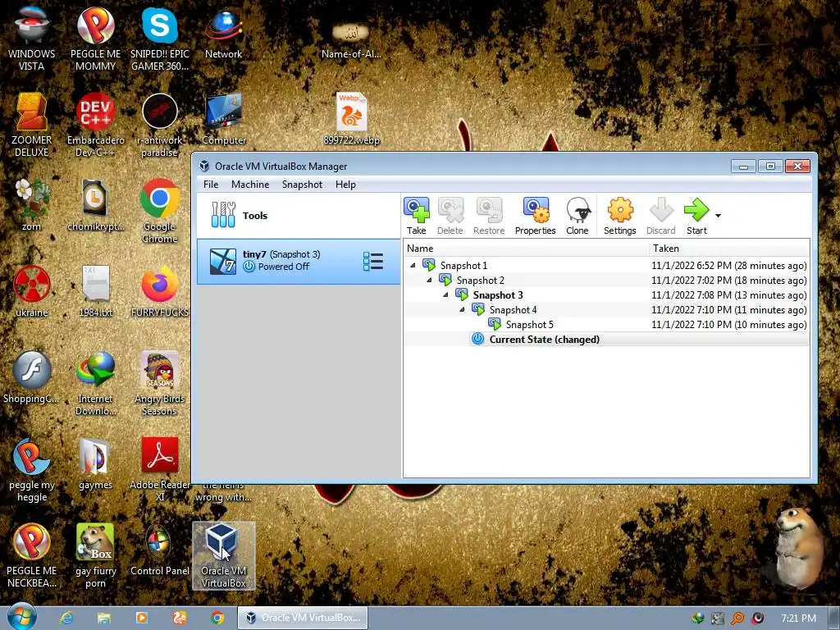Open the Adobe Reader XI desktop icon
Screen dimensions: 840x630
160,469
